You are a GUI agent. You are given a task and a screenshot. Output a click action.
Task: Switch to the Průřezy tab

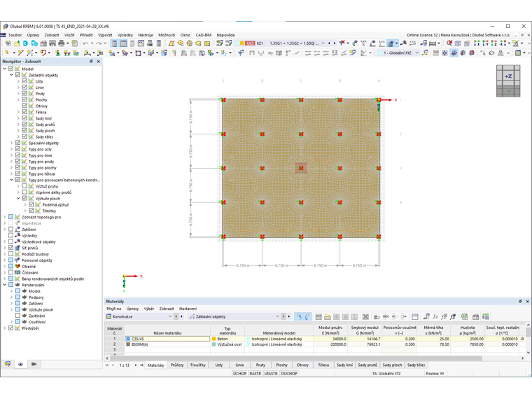(177, 365)
